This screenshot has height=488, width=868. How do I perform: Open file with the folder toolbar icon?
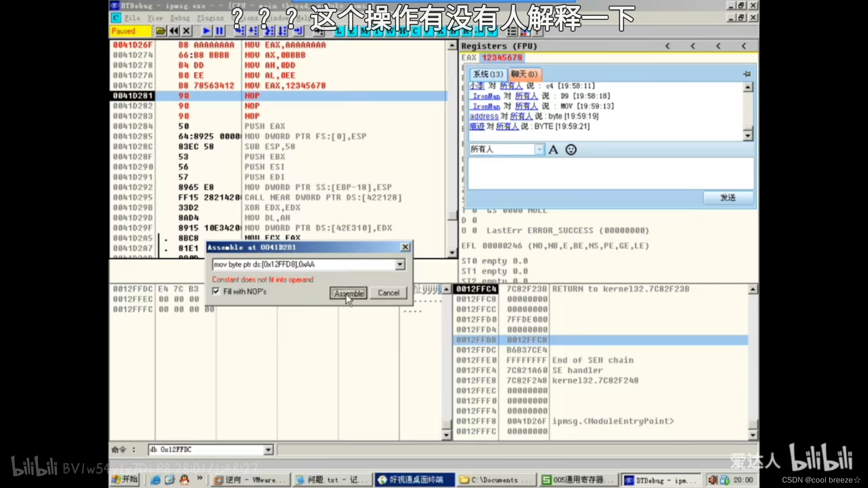click(x=160, y=31)
